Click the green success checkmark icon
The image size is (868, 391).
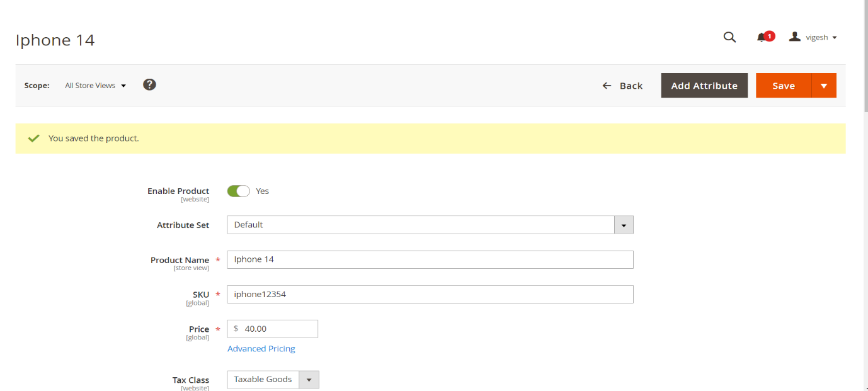click(34, 138)
